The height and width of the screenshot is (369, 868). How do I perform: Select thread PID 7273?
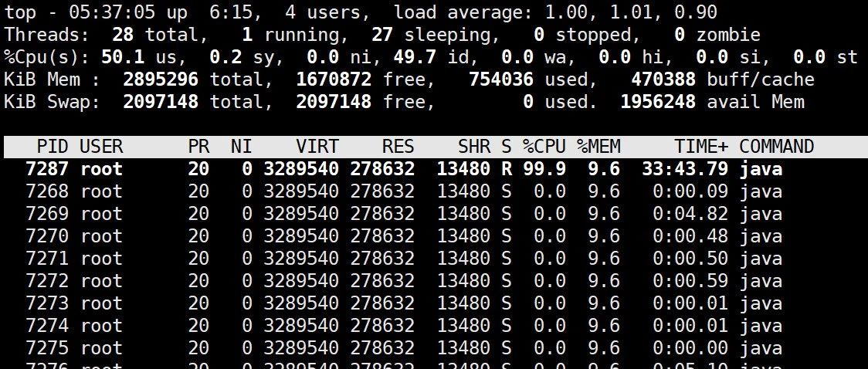click(434, 303)
